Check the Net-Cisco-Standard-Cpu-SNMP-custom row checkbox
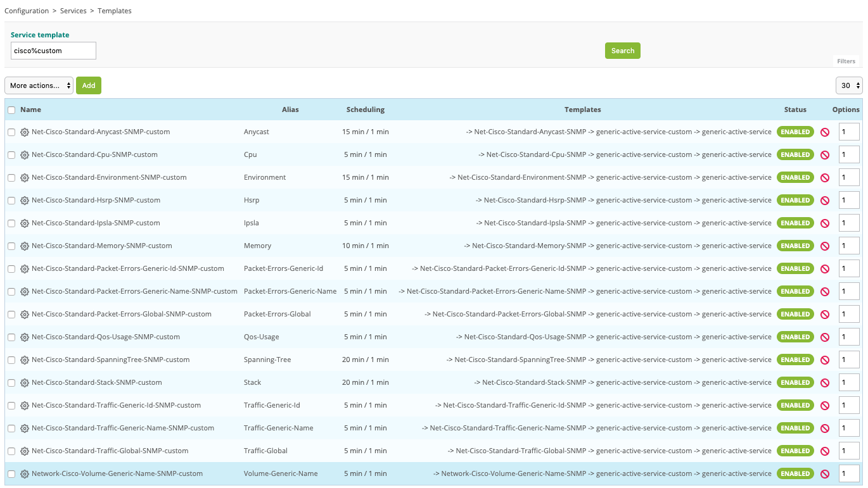Screen dimensions: 868x488 [x=11, y=155]
